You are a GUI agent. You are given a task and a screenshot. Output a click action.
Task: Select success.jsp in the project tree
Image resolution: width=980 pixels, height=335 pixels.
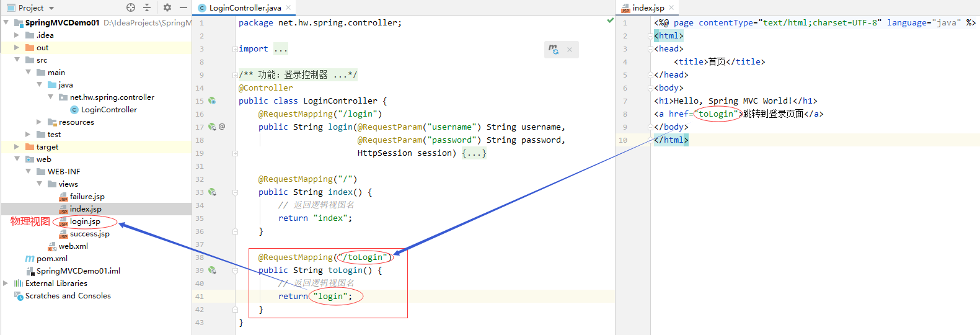84,233
